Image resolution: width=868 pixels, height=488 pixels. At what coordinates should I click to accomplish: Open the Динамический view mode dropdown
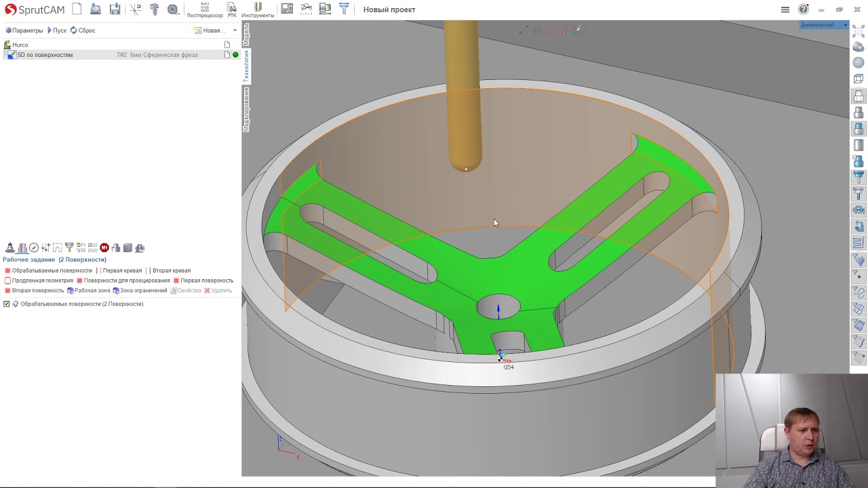point(823,25)
